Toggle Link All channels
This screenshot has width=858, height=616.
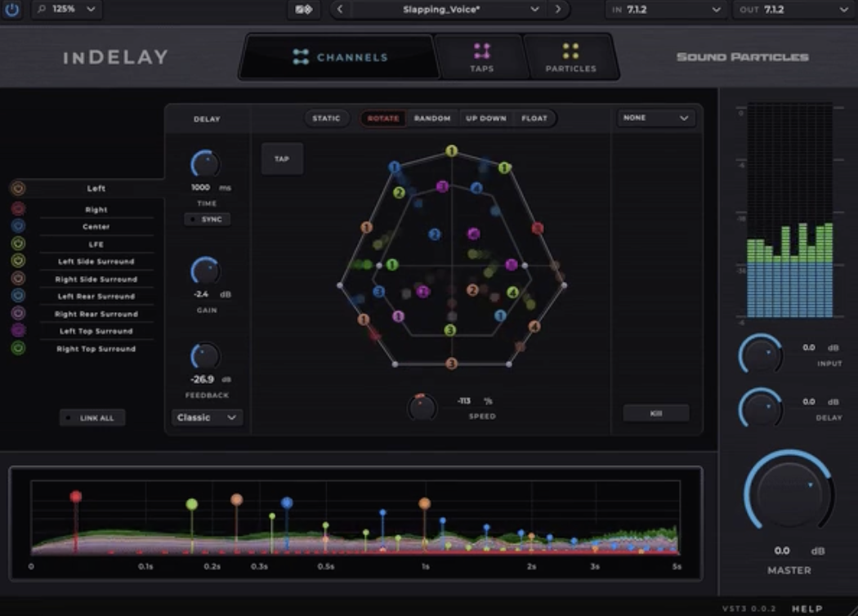tap(92, 418)
